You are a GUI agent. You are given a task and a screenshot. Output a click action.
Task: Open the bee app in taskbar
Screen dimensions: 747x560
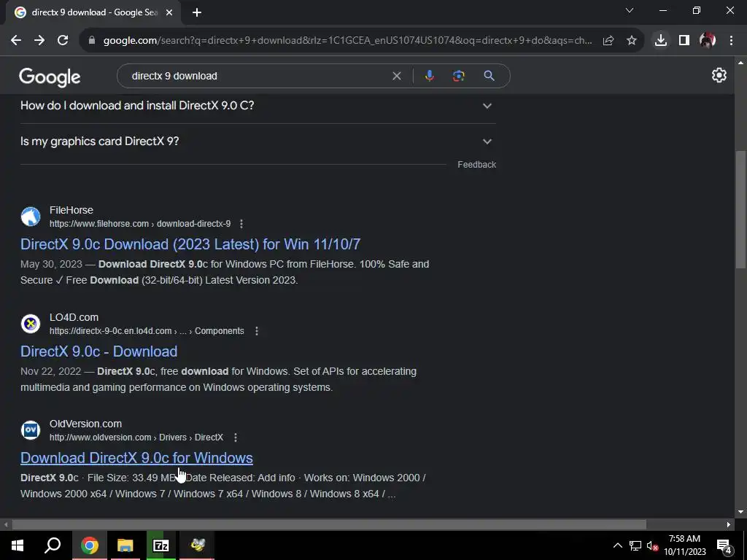pos(197,545)
